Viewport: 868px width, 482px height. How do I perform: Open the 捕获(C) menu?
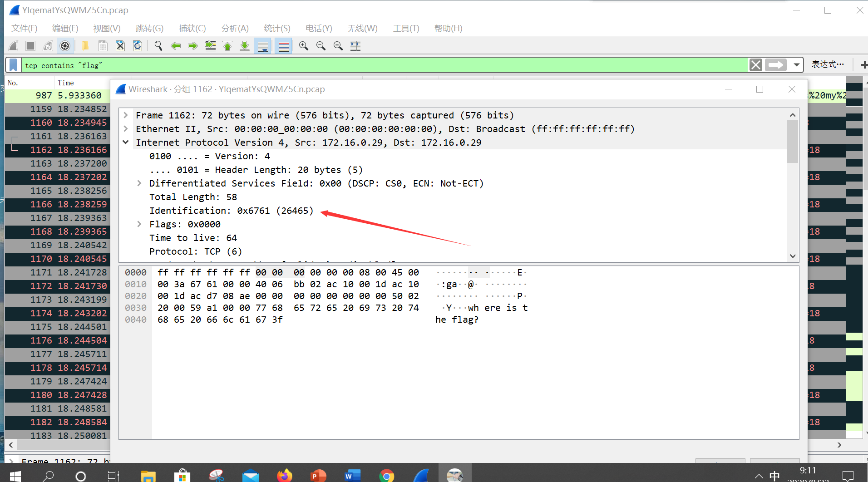(192, 28)
